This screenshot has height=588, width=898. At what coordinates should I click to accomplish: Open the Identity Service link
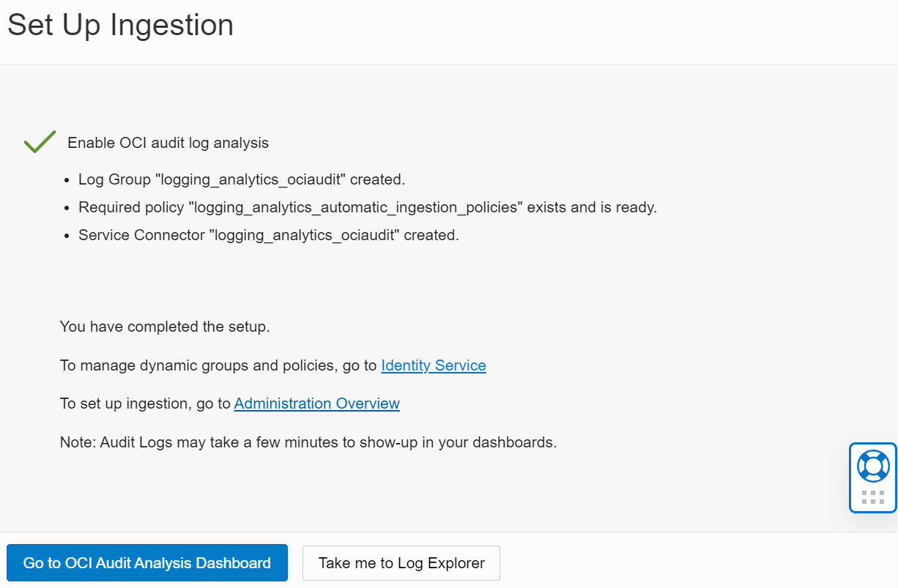click(x=434, y=365)
